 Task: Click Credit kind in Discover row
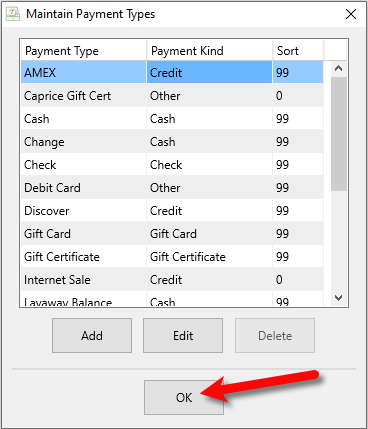pyautogui.click(x=210, y=211)
